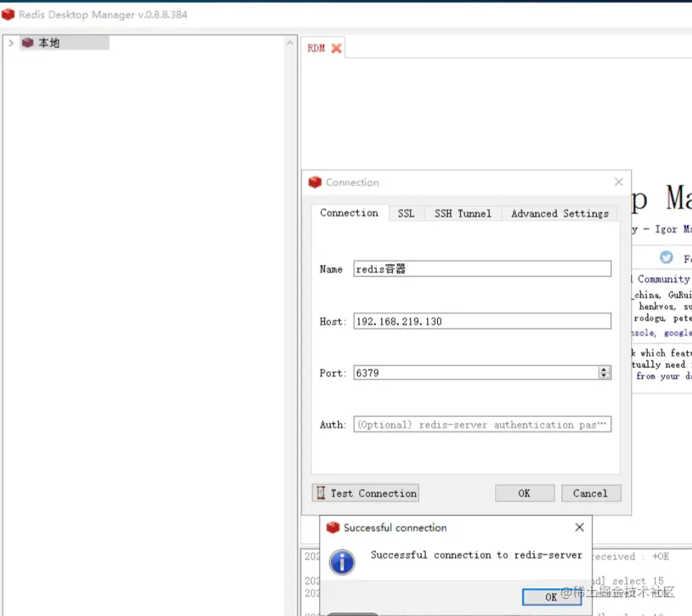
Task: Click the Twitter bird icon on welcome page
Action: pyautogui.click(x=666, y=258)
